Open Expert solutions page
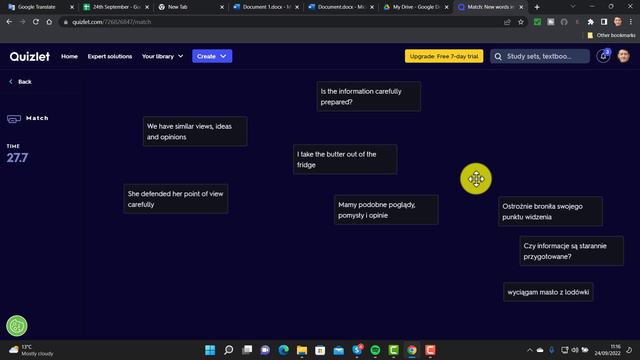 [110, 56]
